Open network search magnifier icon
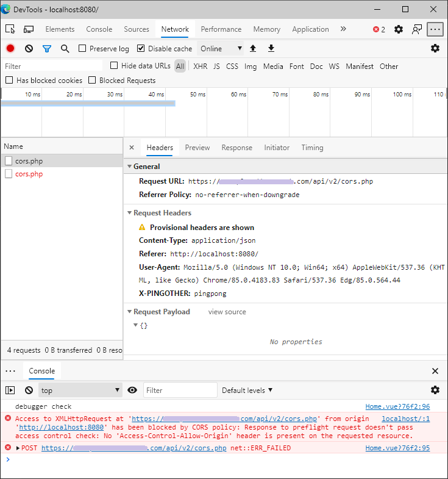This screenshot has width=448, height=479. click(x=65, y=49)
